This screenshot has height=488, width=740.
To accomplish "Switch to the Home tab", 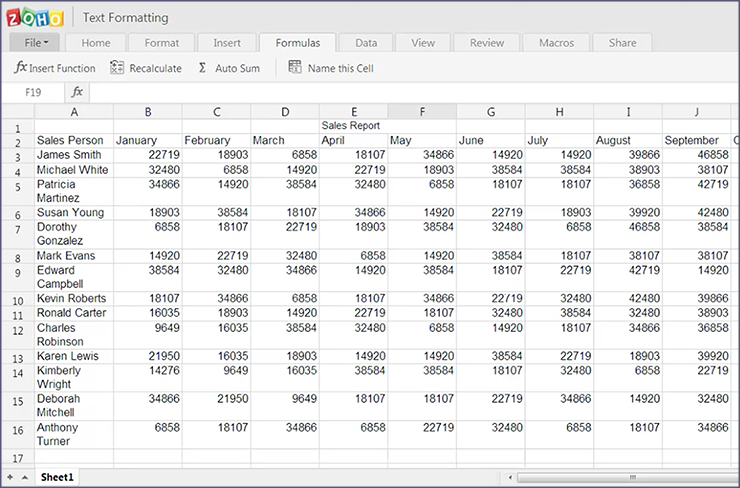I will (x=96, y=43).
